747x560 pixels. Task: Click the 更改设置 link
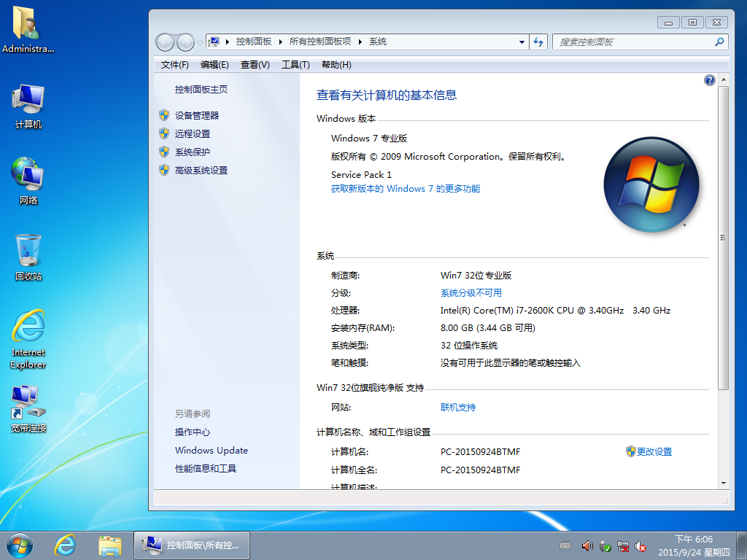(x=654, y=451)
